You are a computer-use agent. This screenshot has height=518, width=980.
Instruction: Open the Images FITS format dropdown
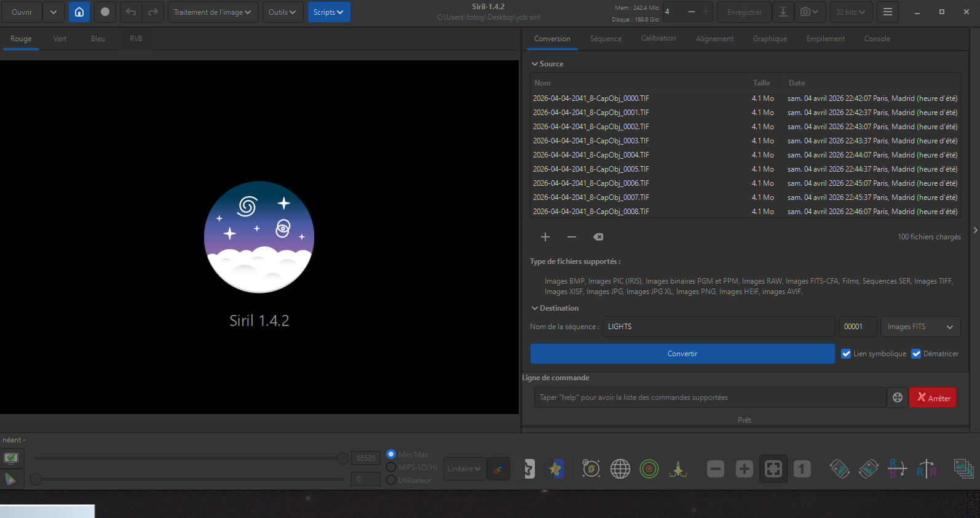(x=920, y=327)
